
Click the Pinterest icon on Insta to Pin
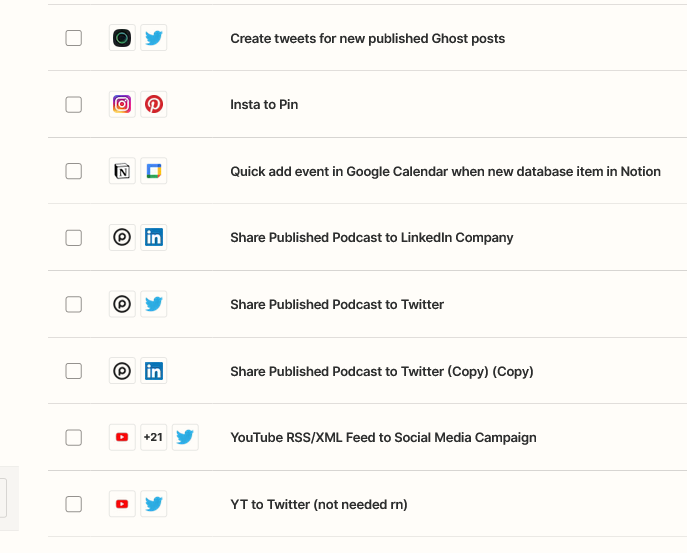click(153, 104)
